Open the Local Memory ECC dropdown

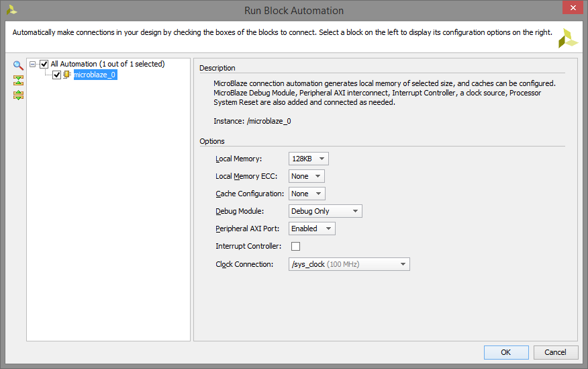click(x=306, y=176)
